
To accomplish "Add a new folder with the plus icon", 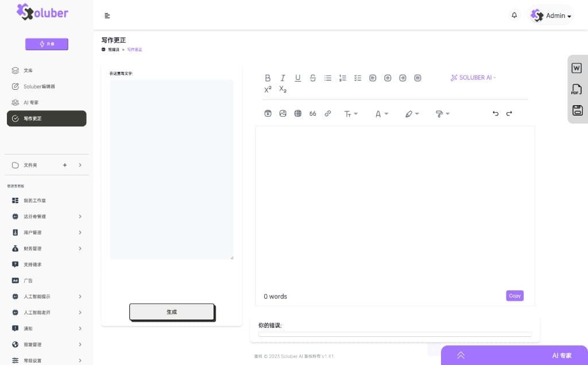I will (x=64, y=165).
